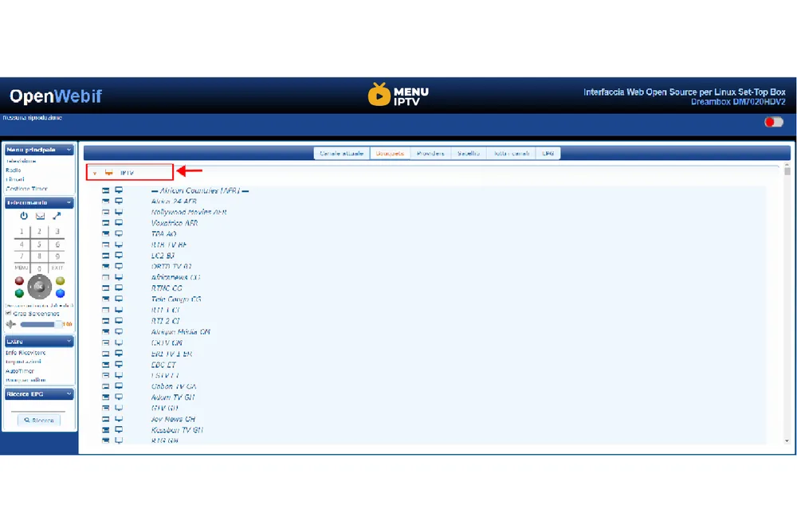The height and width of the screenshot is (532, 797).
Task: Click the IPTV bouquet name
Action: [x=127, y=174]
